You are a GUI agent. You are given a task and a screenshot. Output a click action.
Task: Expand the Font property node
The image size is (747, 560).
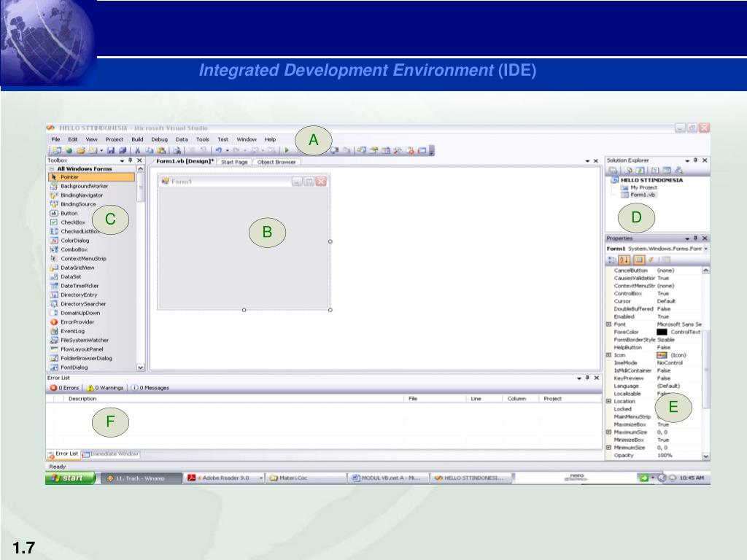coord(608,324)
